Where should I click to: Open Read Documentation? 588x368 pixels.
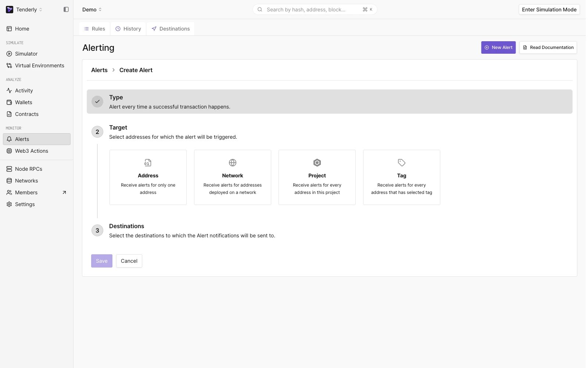point(548,47)
